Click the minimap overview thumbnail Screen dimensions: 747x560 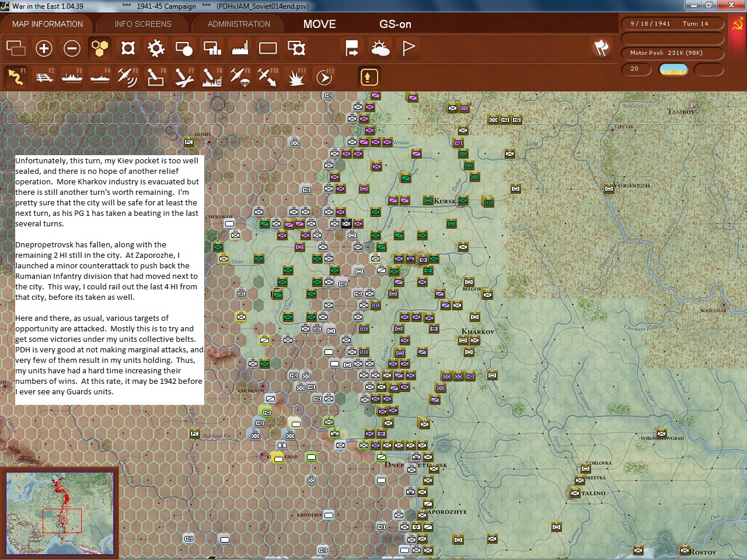[60, 513]
